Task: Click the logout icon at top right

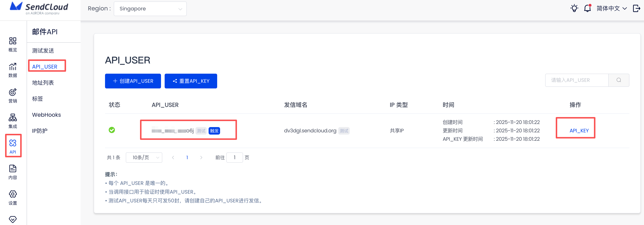Action: (636, 9)
